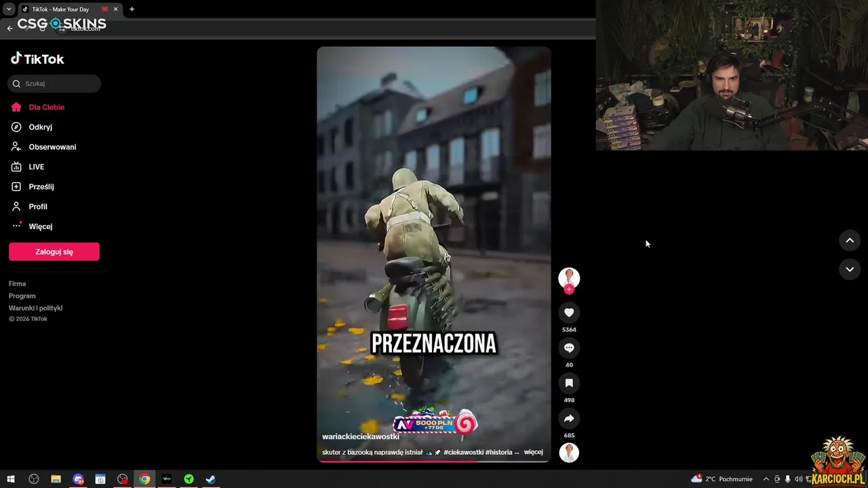The width and height of the screenshot is (868, 488).
Task: Show hidden system tray icons
Action: [766, 479]
